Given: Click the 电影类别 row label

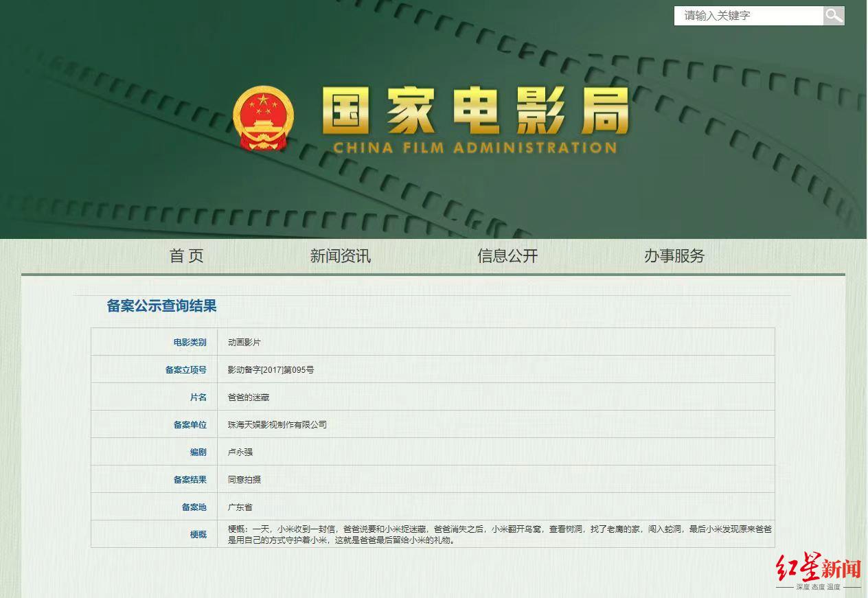Looking at the screenshot, I should [x=190, y=342].
